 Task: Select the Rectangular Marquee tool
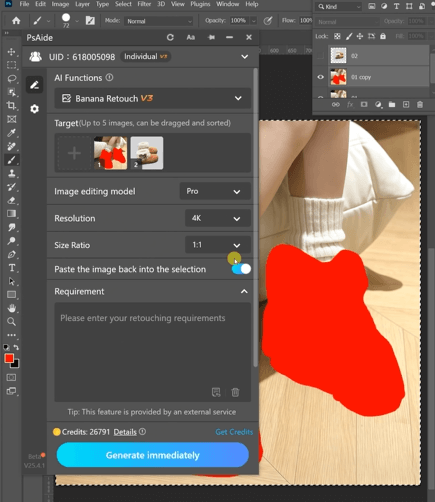11,65
